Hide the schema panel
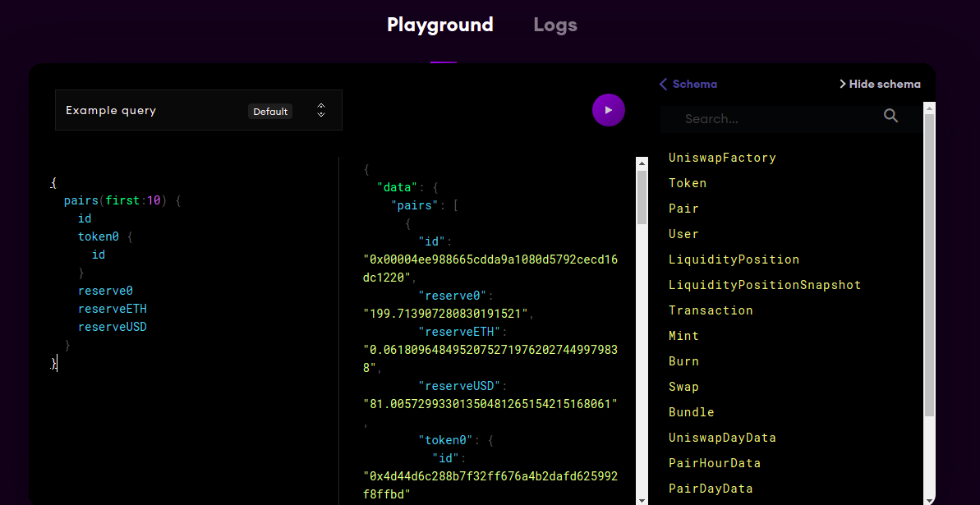The width and height of the screenshot is (980, 505). pos(880,84)
